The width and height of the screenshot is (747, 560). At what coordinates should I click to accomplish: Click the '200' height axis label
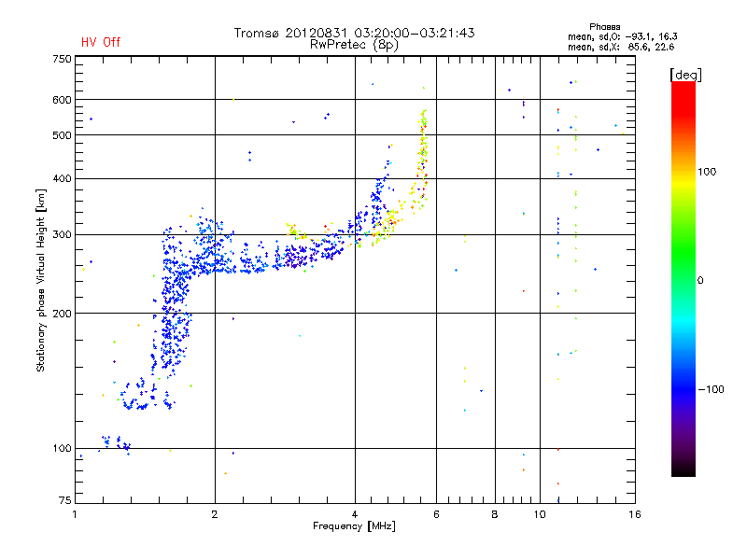[62, 314]
